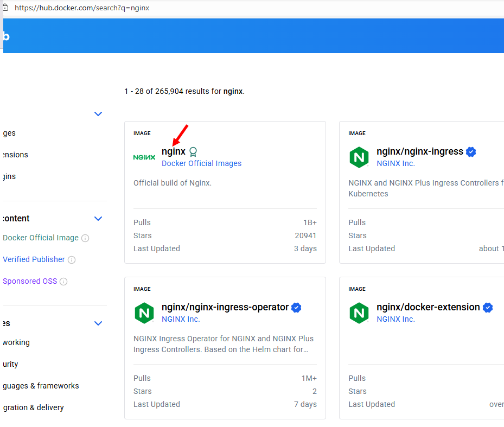Click the Ingress Controllers description on nginx-ingress card

(426, 188)
